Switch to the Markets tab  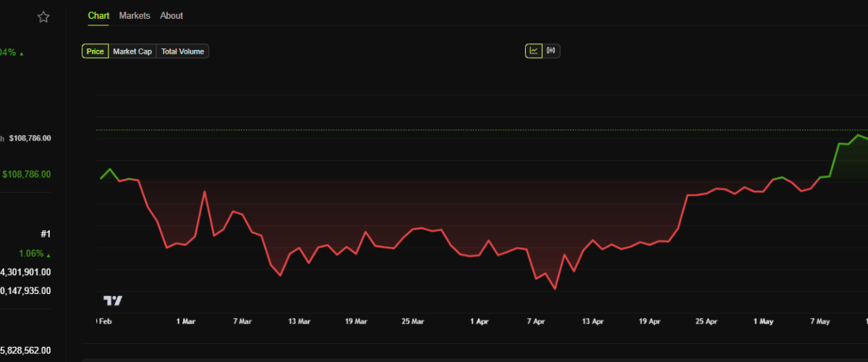pos(135,15)
